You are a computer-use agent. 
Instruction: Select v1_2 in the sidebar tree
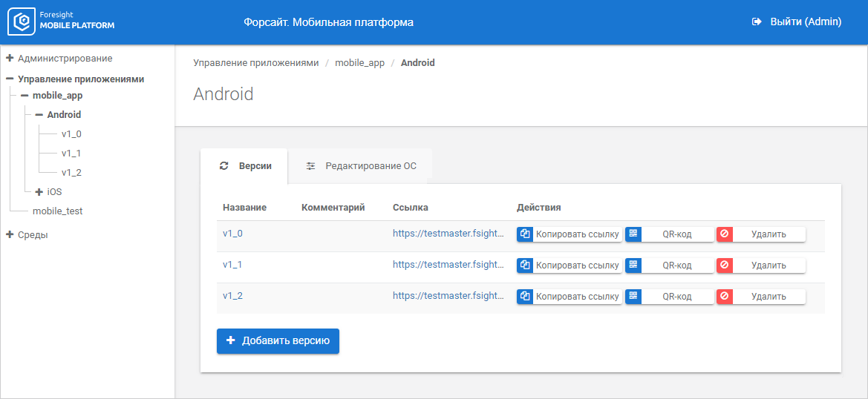tap(71, 173)
